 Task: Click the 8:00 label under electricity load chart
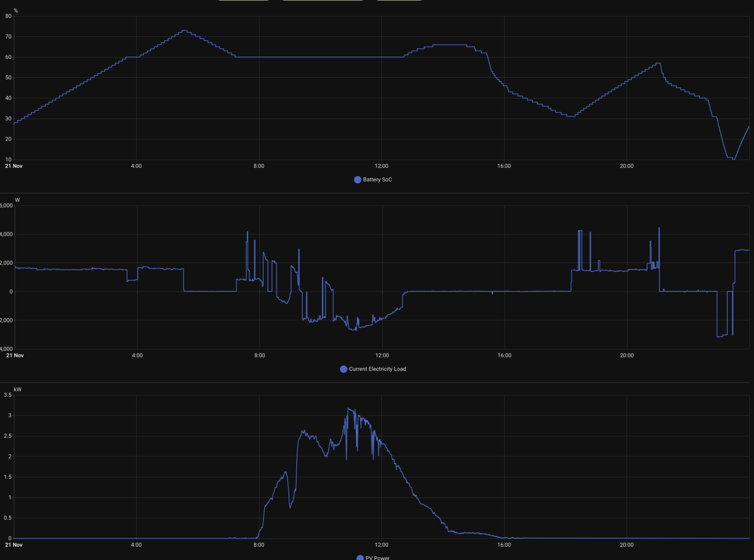coord(259,355)
